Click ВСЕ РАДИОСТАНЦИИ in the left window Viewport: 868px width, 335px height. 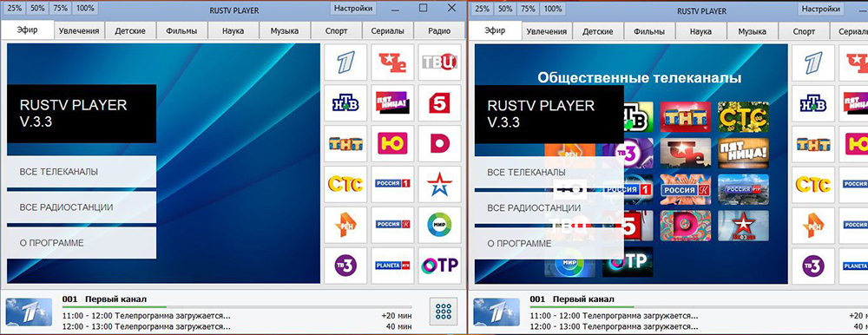pos(82,207)
